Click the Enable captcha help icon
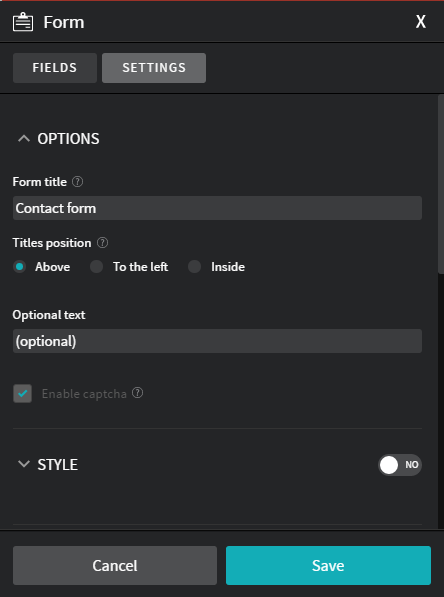444x597 pixels. click(x=137, y=393)
